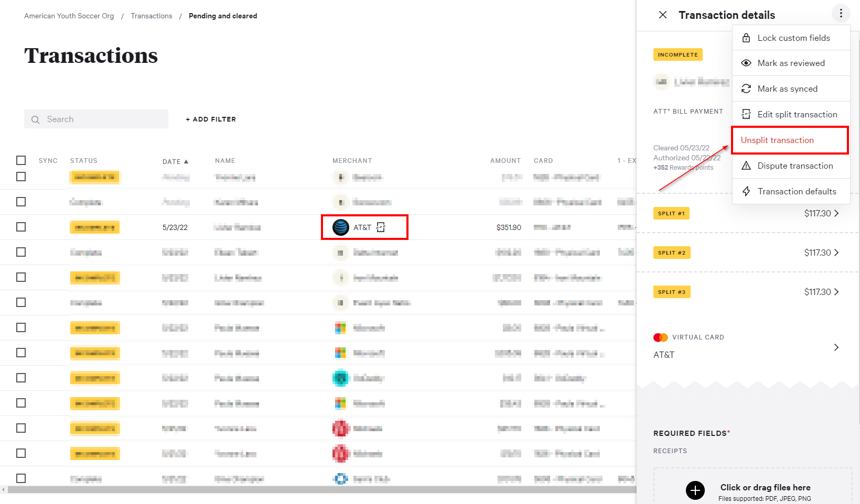This screenshot has width=860, height=504.
Task: Open Transactions breadcrumb link
Action: (x=152, y=16)
